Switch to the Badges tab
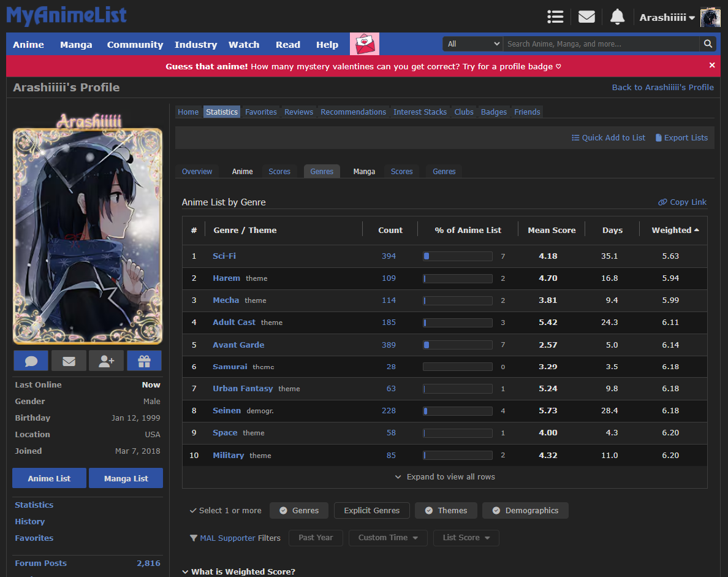 pyautogui.click(x=494, y=112)
